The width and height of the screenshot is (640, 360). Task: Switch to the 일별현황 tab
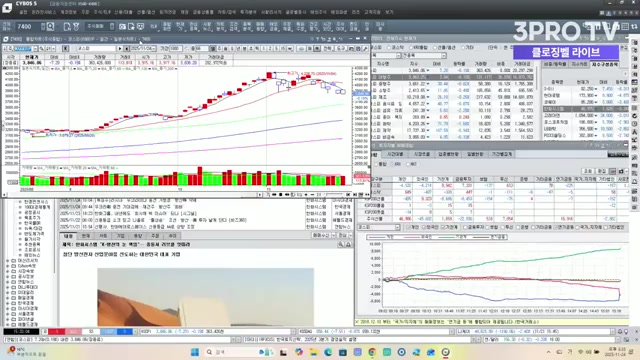pyautogui.click(x=475, y=154)
